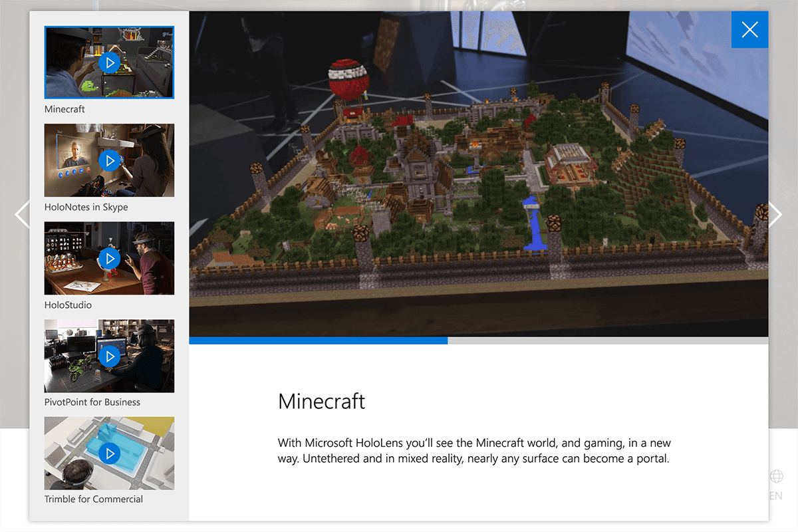The width and height of the screenshot is (798, 532).
Task: Click the main Minecraft video frame
Action: click(478, 174)
